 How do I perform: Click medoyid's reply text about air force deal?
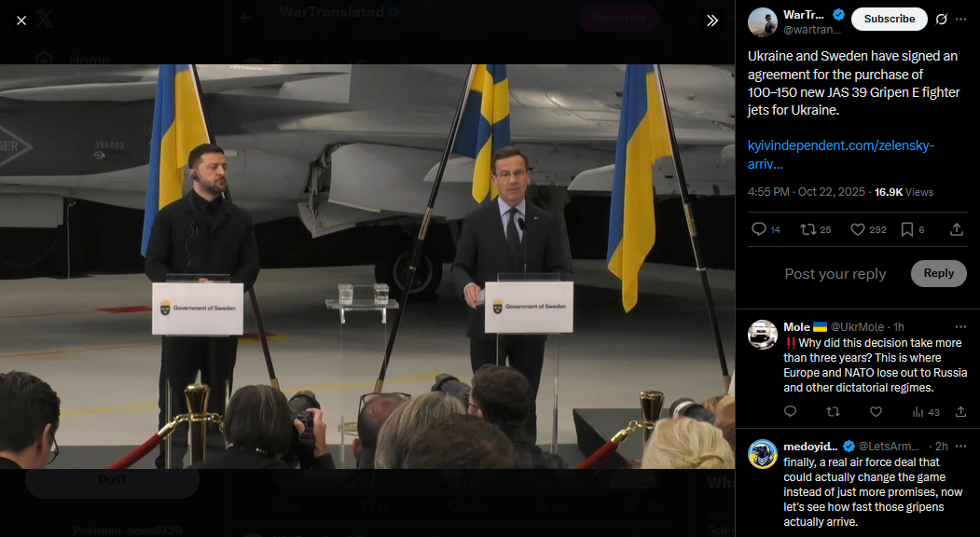click(873, 492)
